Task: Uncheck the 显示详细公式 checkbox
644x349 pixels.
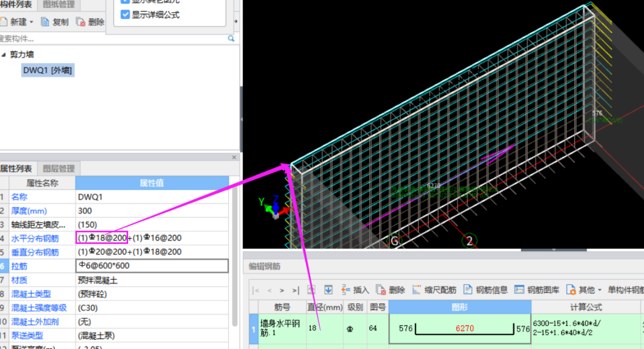Action: pyautogui.click(x=125, y=14)
